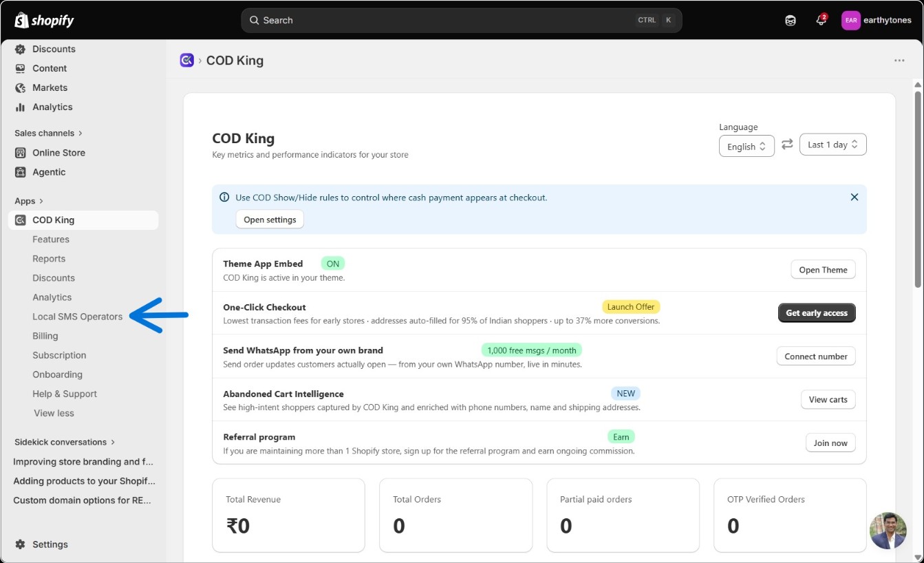The image size is (924, 563).
Task: Click the Discounts tag icon in sidebar
Action: [x=20, y=49]
